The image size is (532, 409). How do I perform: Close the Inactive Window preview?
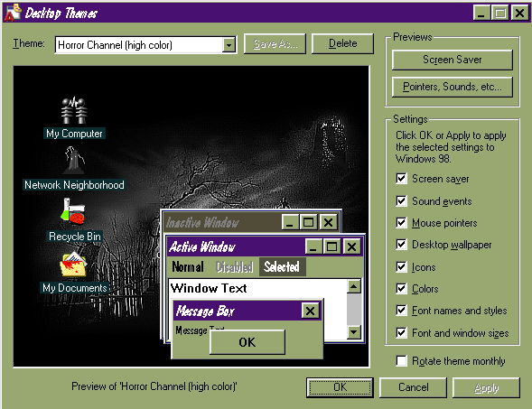[329, 222]
